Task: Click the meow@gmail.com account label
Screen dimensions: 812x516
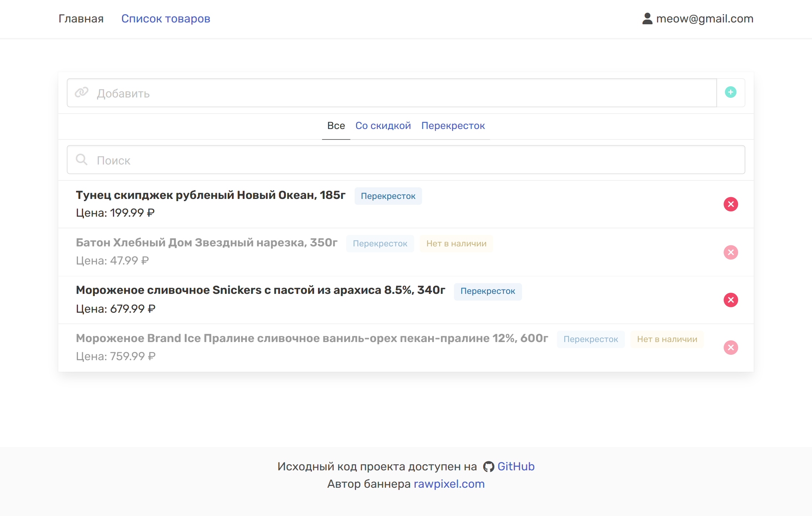Action: tap(704, 18)
